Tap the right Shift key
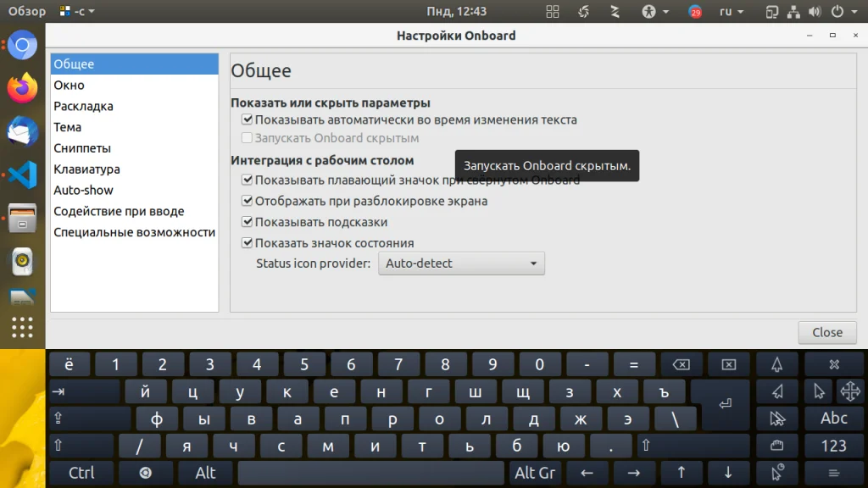This screenshot has width=868, height=488. 693,446
